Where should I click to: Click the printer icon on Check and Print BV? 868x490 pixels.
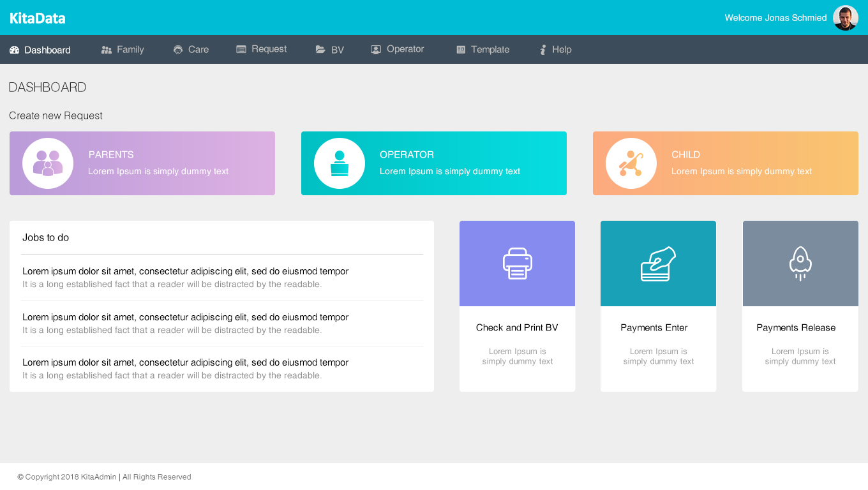pos(517,264)
